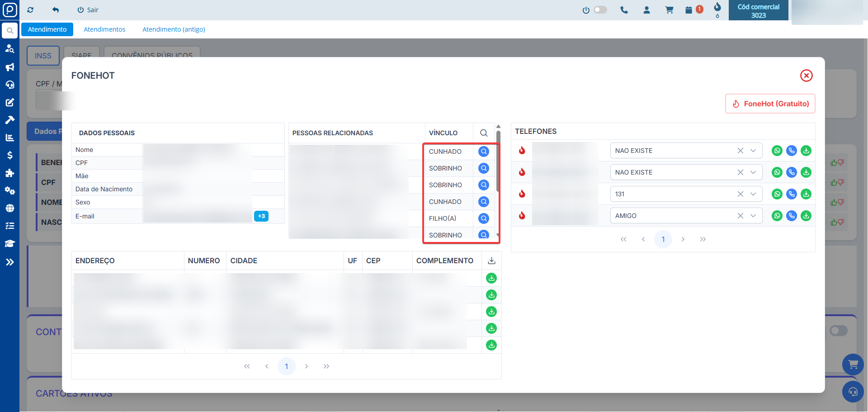Viewport: 868px width, 412px height.
Task: Click WhatsApp icon for the AMIGO phone row
Action: coord(777,216)
